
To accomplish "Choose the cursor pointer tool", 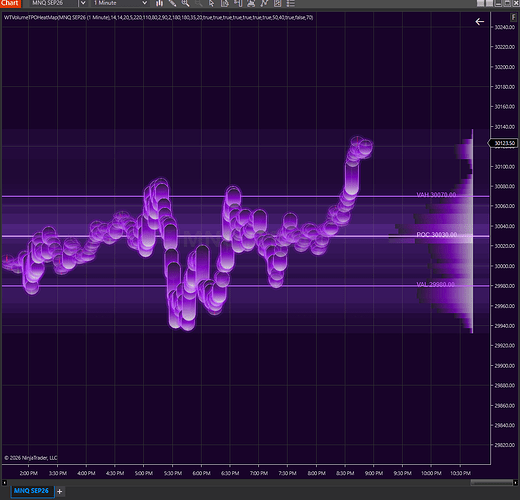I will [x=211, y=3].
